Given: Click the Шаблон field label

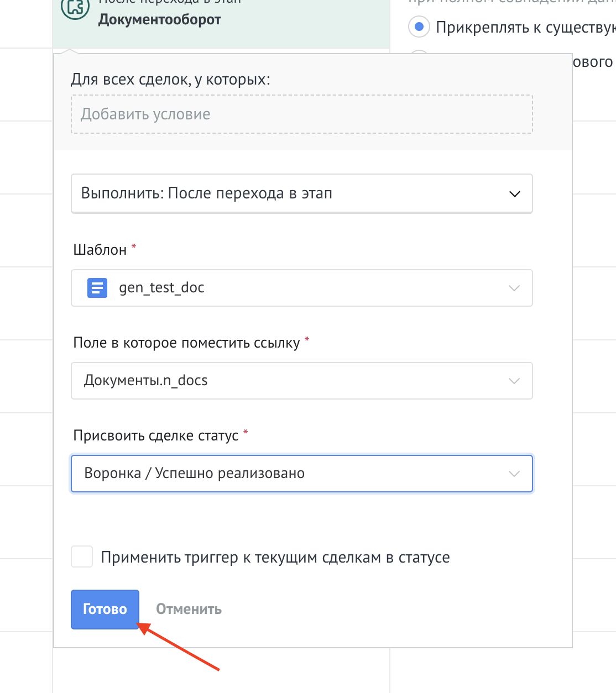Looking at the screenshot, I should click(100, 250).
